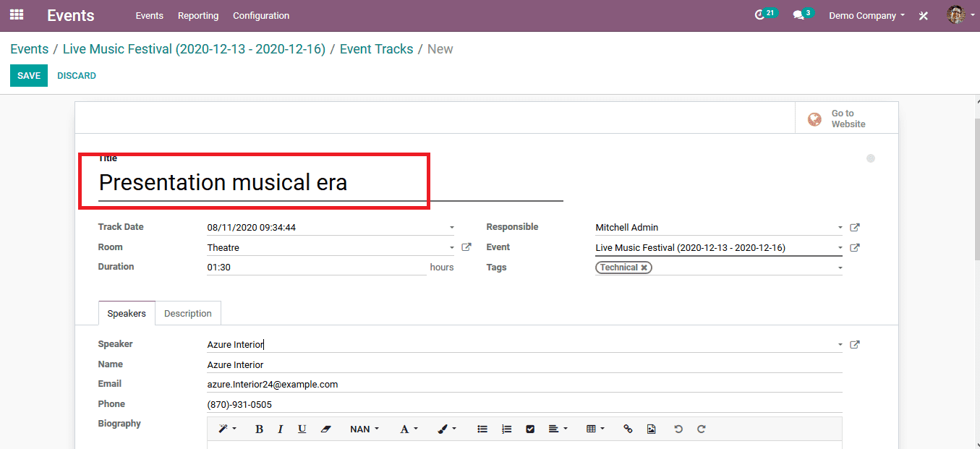Click the Duration 01:30 field

(317, 267)
